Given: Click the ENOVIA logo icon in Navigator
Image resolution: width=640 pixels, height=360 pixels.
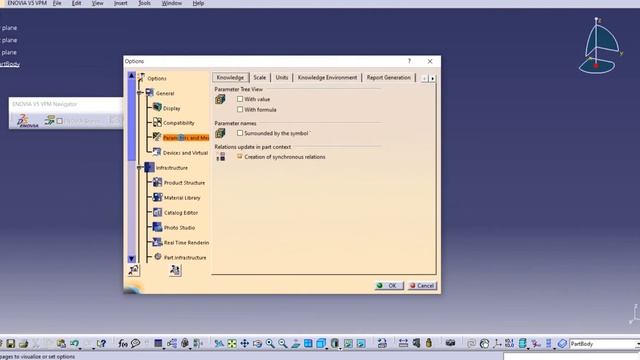Looking at the screenshot, I should [x=27, y=121].
